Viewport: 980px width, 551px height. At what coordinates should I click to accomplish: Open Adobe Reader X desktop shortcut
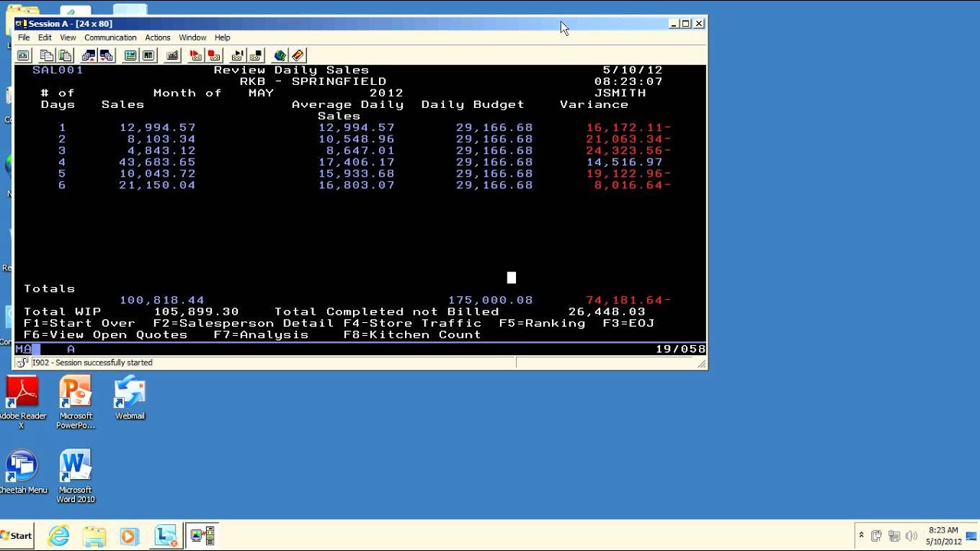(x=22, y=402)
